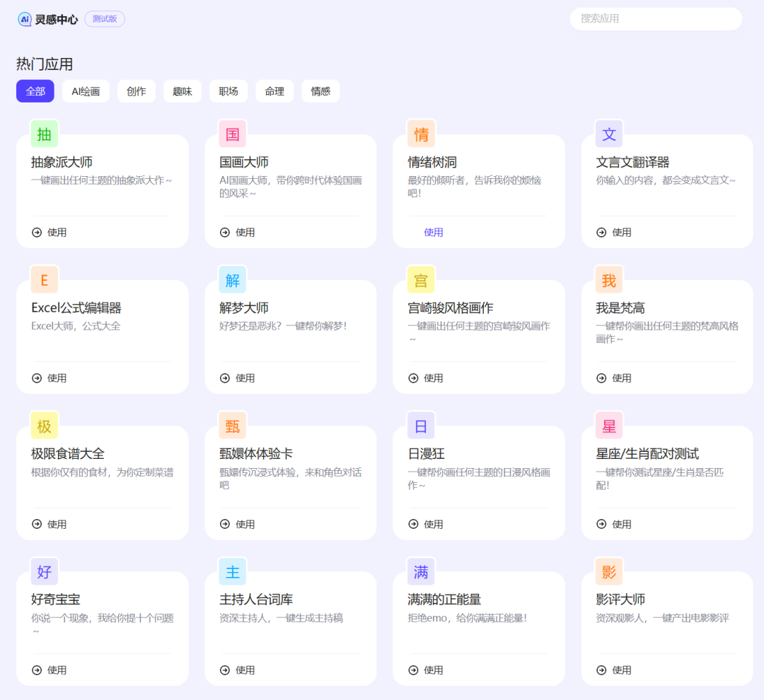Click the 搜索应用 search field
764x700 pixels.
click(656, 19)
